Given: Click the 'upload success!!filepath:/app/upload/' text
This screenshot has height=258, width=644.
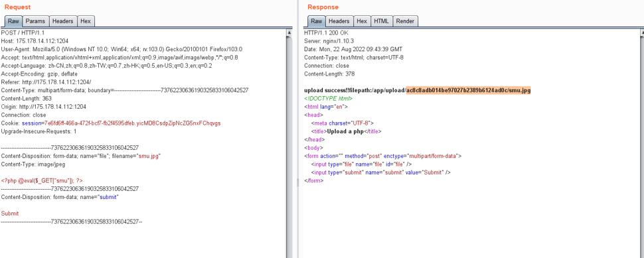Looking at the screenshot, I should point(355,90).
